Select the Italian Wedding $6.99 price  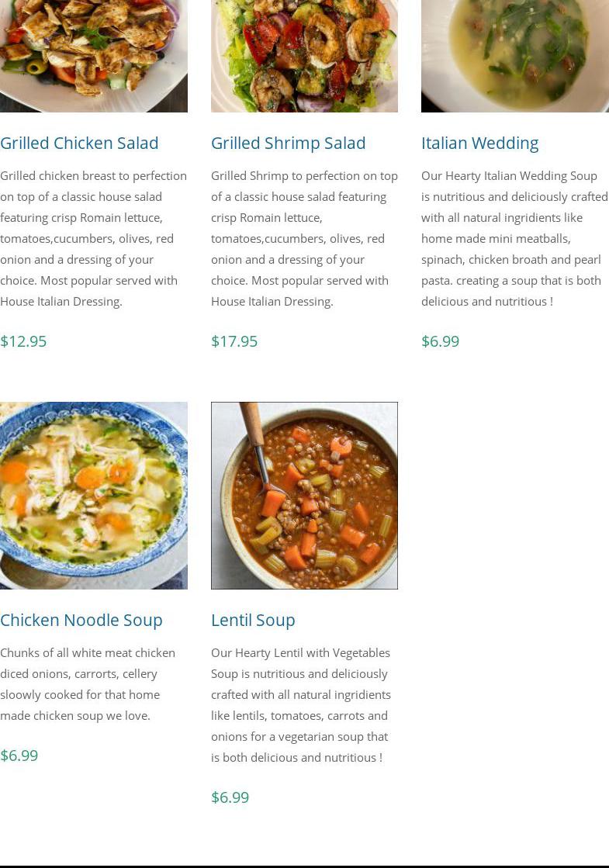440,341
